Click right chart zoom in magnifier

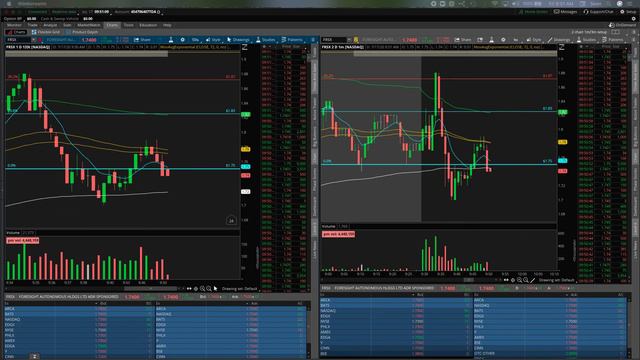(x=519, y=280)
